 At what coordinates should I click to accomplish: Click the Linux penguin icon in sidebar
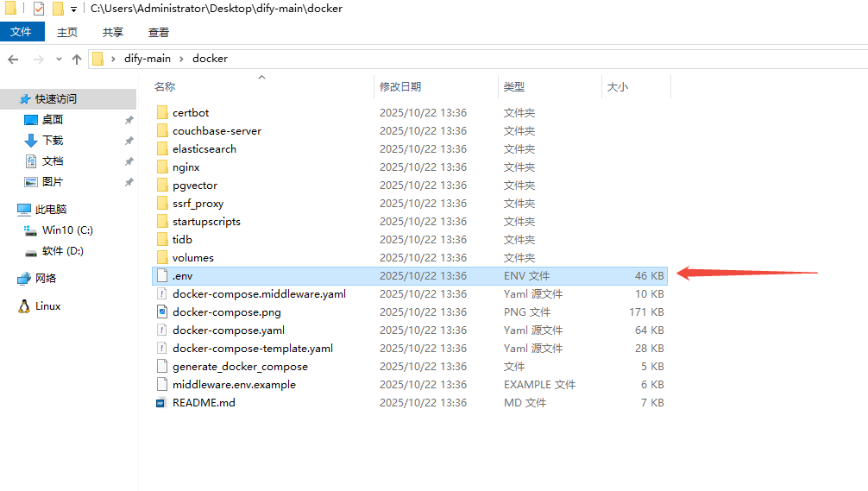pos(24,306)
